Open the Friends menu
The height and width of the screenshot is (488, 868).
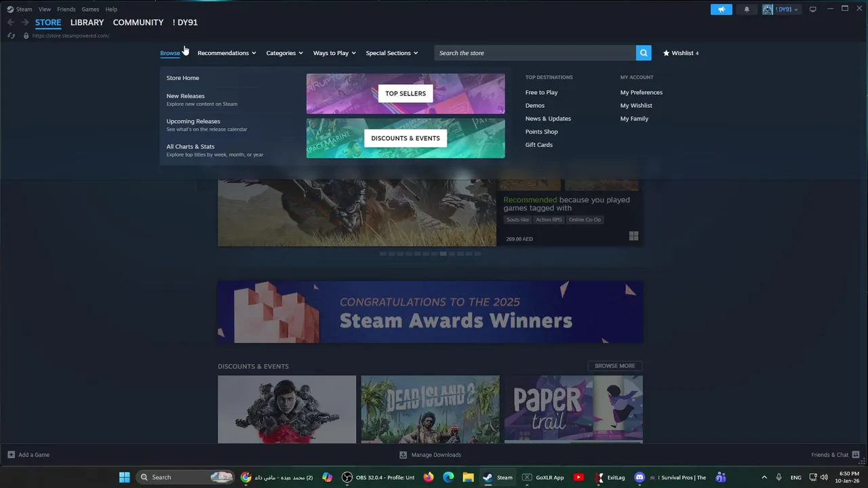[66, 9]
